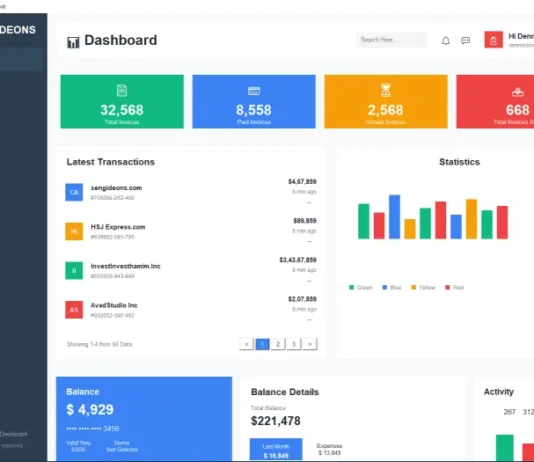Select page 2 in pagination

(278, 344)
